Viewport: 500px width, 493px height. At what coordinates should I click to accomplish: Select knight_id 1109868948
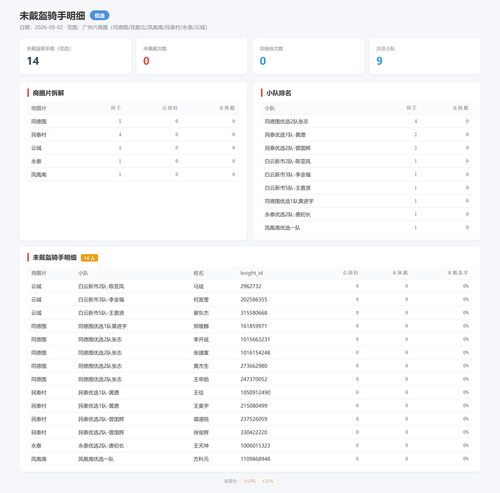coord(255,459)
